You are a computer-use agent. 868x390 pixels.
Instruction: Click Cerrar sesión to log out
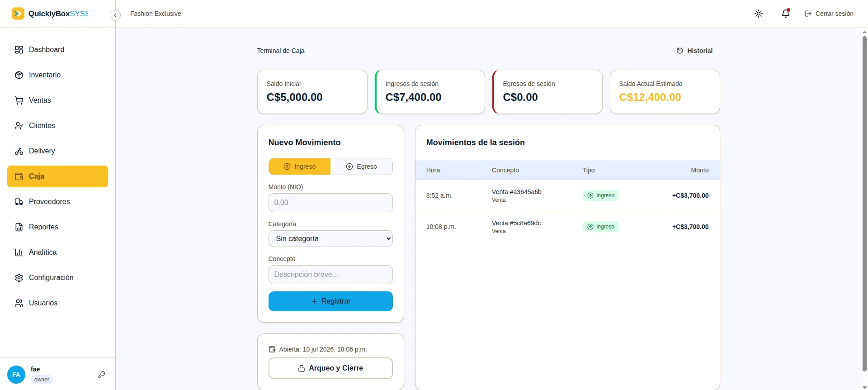pos(829,14)
